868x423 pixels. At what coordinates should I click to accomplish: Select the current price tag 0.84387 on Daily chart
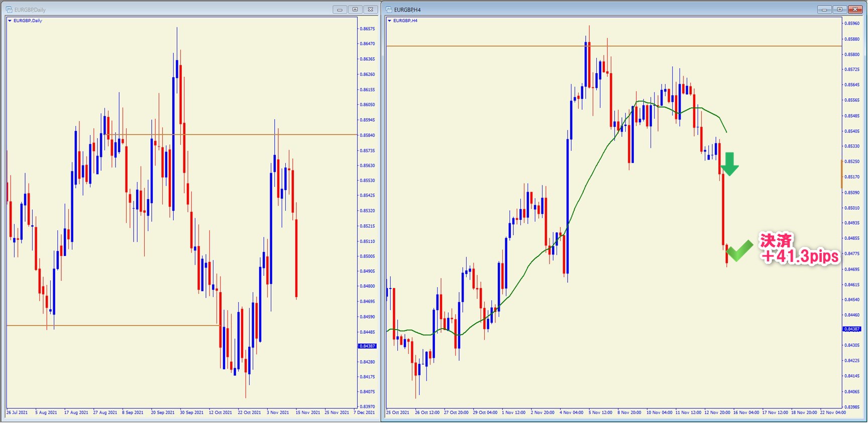click(x=367, y=346)
